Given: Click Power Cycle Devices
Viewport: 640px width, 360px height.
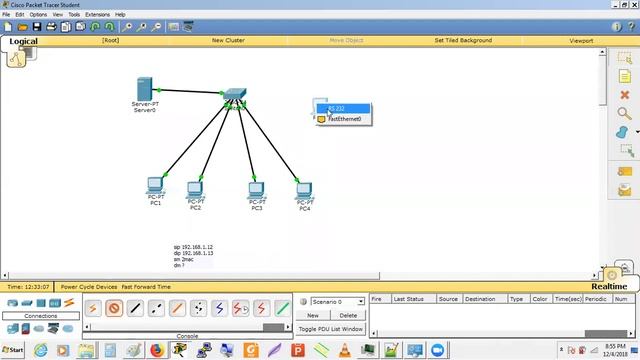Looking at the screenshot, I should click(x=89, y=287).
